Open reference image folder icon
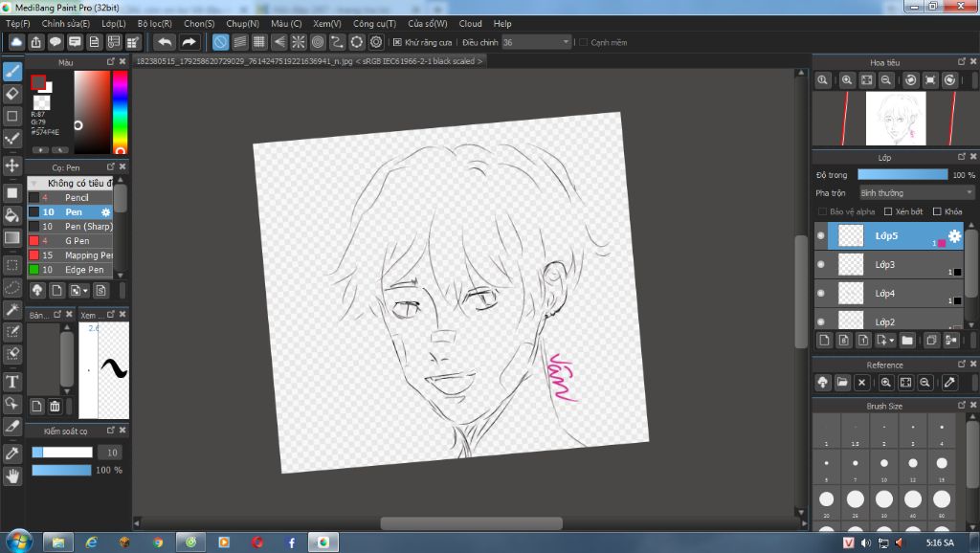The image size is (980, 553). (x=842, y=383)
